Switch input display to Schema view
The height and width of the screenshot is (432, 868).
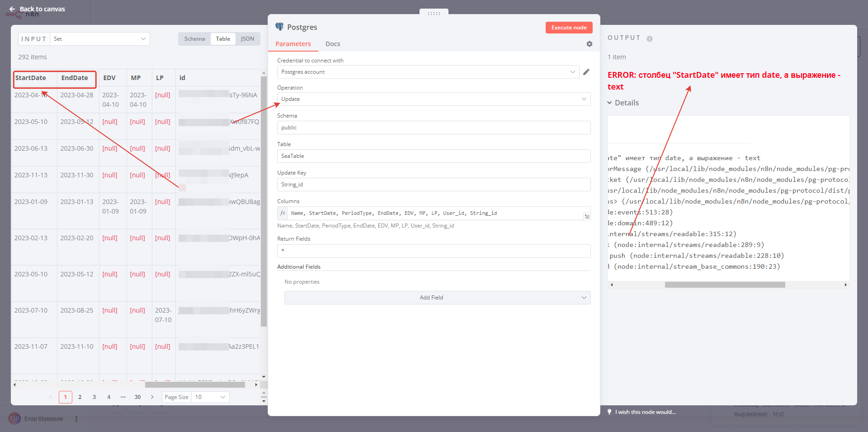tap(194, 38)
